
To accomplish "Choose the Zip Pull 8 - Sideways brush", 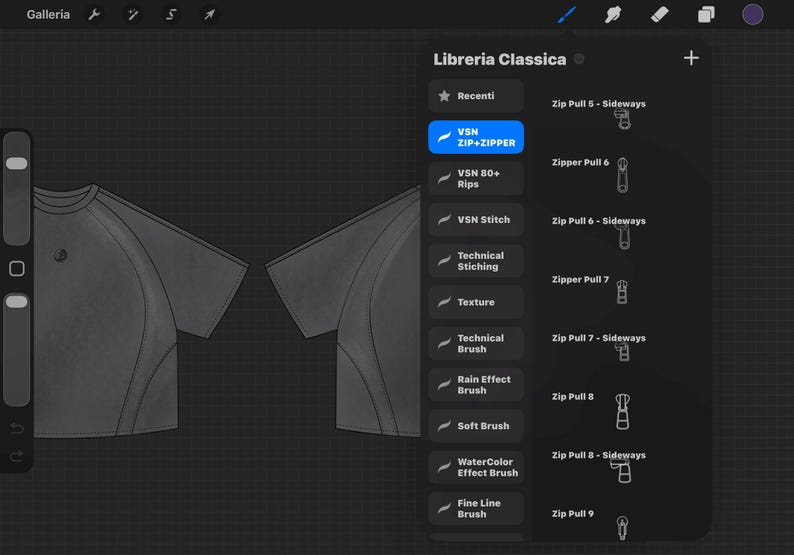I will [x=621, y=466].
